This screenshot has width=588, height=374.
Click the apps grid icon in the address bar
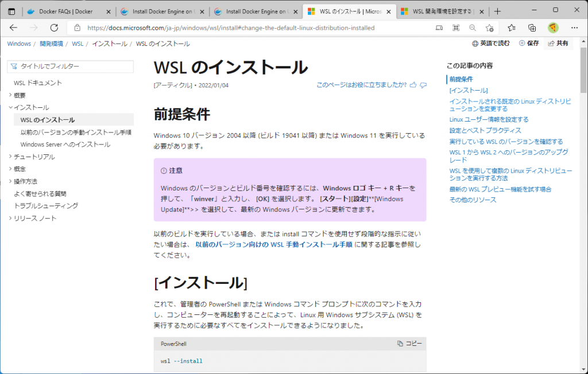[x=456, y=28]
